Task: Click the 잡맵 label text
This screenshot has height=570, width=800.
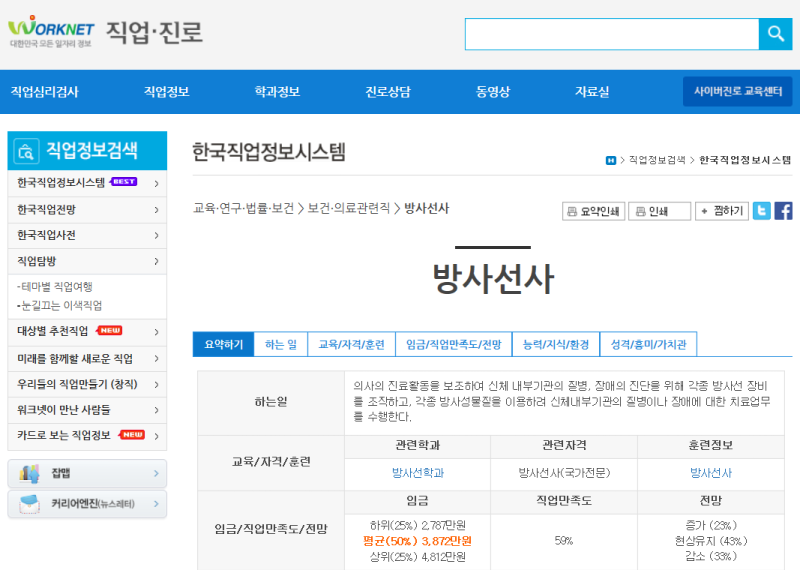Action: click(61, 473)
